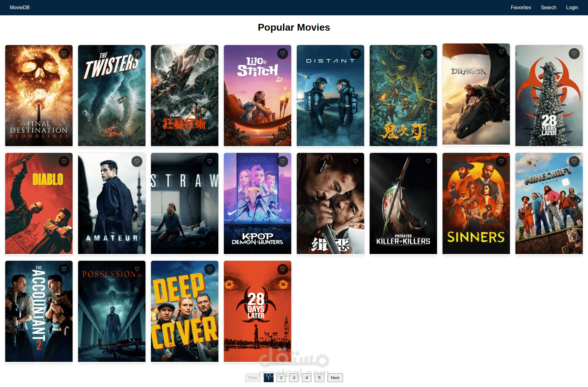Favorite Predator Killer of Killers
Screen dimensions: 588x387
[x=428, y=161]
